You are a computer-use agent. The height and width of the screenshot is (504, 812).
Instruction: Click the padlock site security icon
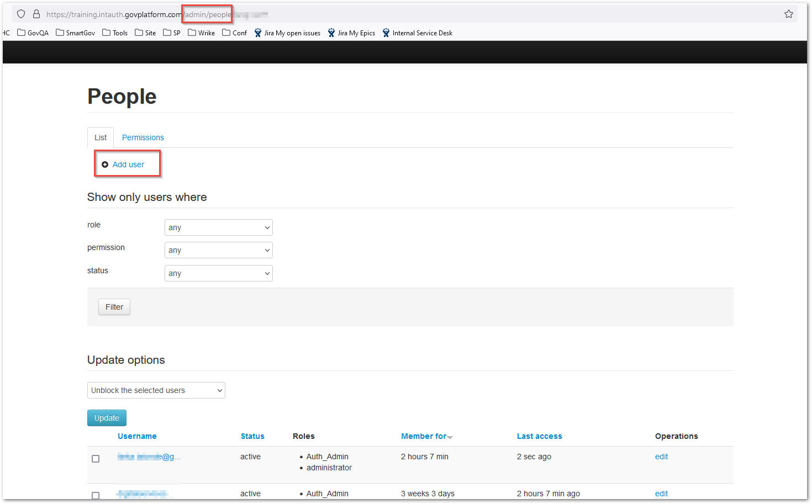[36, 14]
